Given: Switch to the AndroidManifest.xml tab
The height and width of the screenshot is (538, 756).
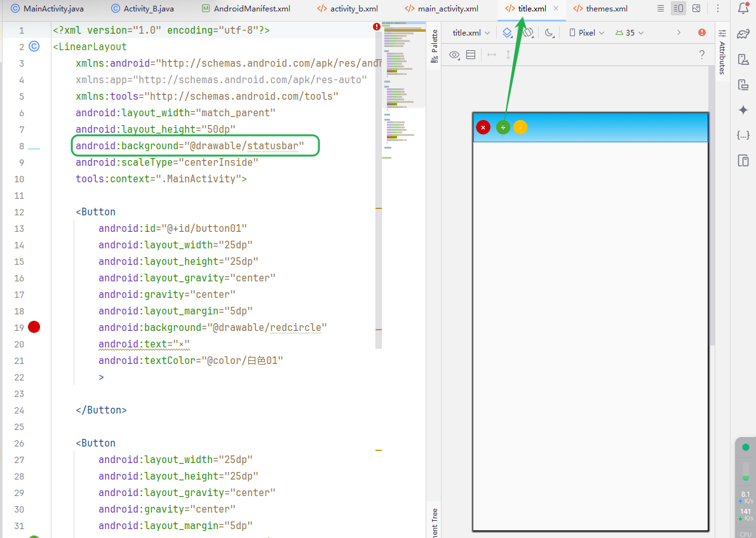Looking at the screenshot, I should (x=246, y=9).
